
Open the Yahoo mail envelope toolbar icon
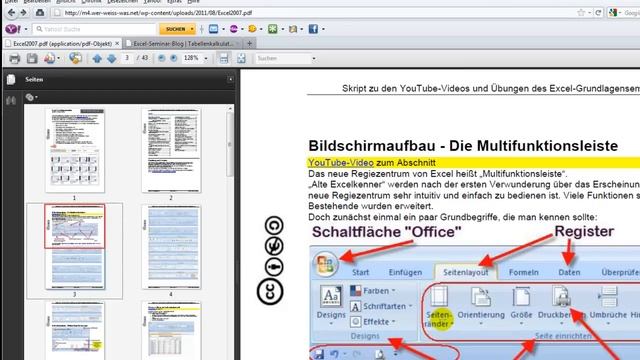(x=213, y=29)
